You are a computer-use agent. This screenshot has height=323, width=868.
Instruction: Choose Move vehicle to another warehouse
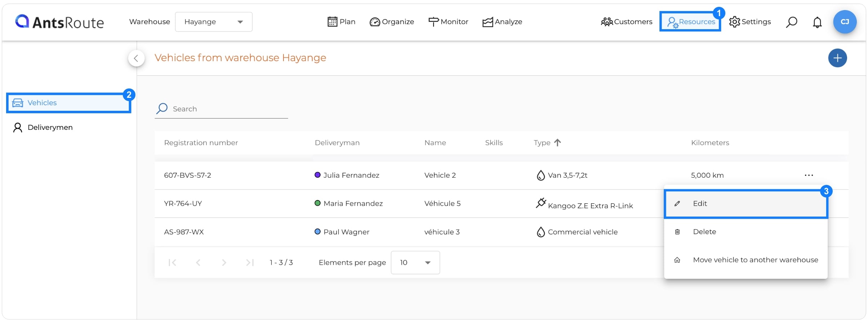pyautogui.click(x=746, y=260)
